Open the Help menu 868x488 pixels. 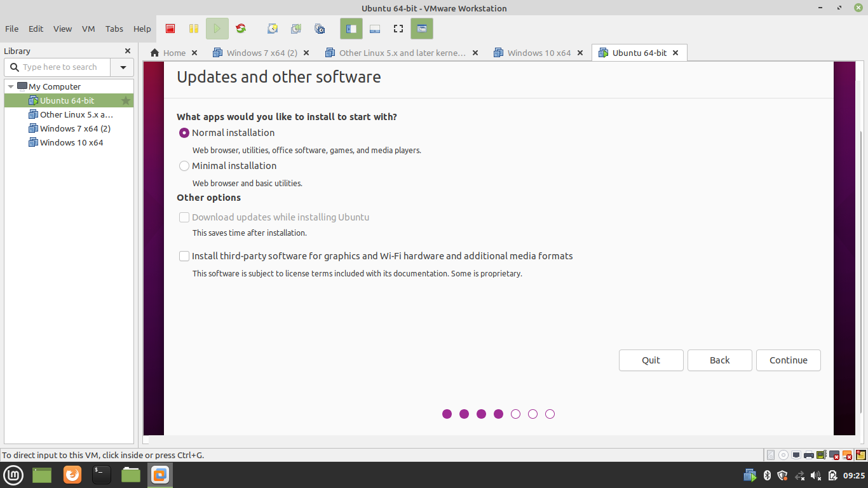coord(142,29)
